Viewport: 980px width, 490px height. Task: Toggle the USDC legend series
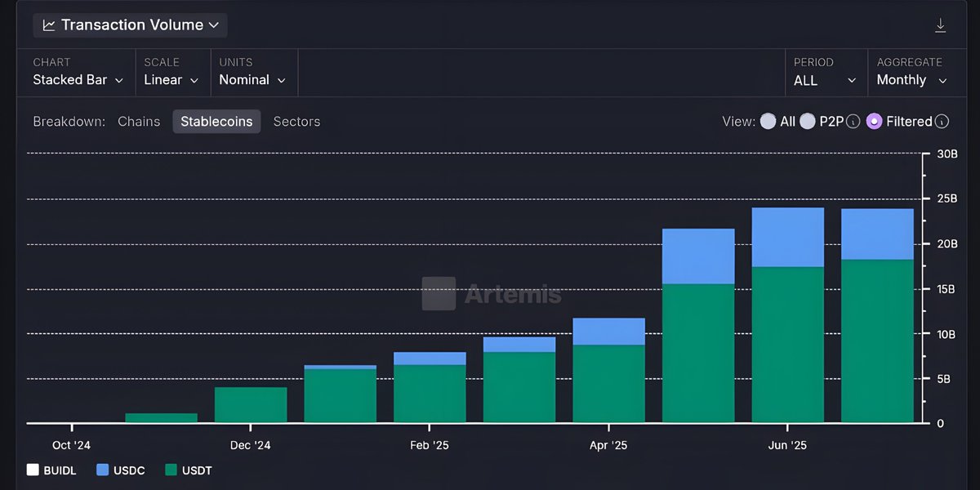[121, 470]
